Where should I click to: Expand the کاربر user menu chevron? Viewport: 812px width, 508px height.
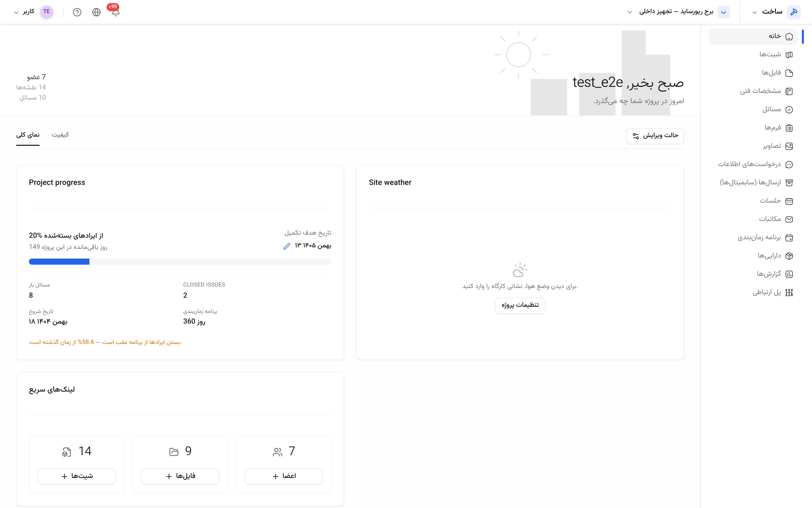(x=16, y=12)
